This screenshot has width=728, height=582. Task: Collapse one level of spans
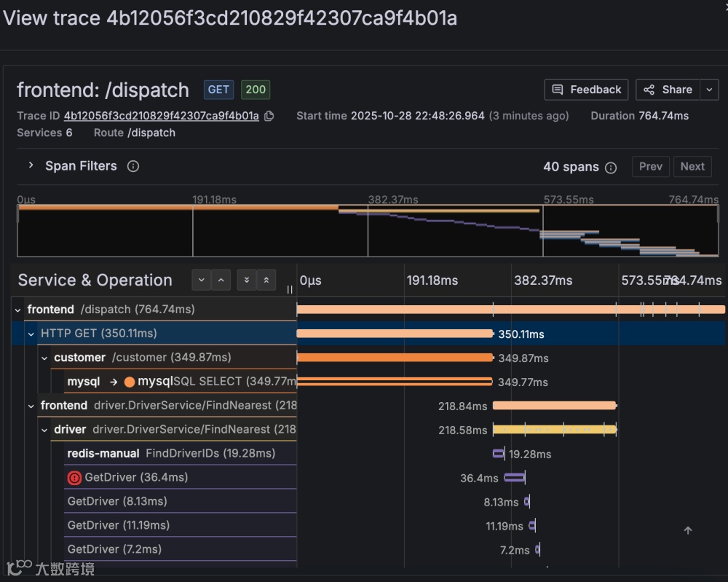221,280
